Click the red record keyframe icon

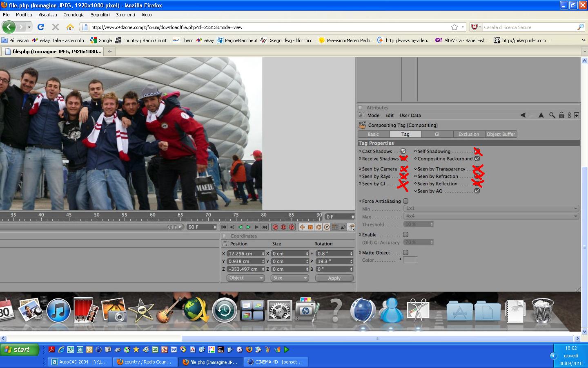275,227
